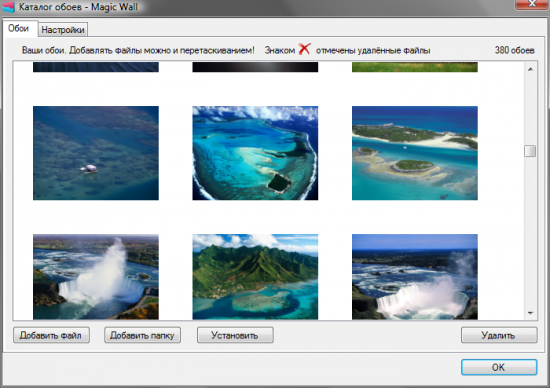This screenshot has width=550, height=388.
Task: Click the Добавить файл button
Action: click(x=51, y=335)
